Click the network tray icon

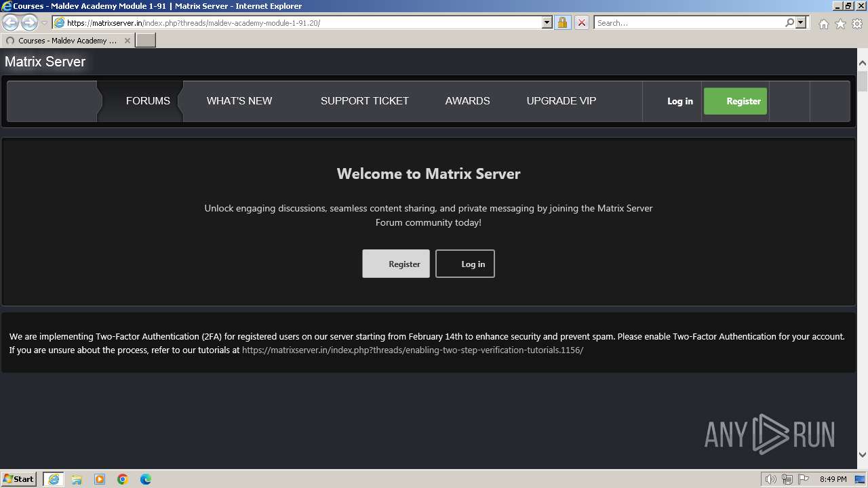pyautogui.click(x=787, y=479)
